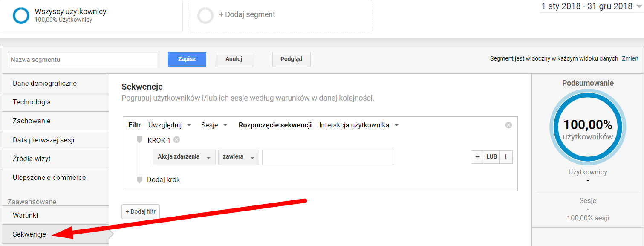Image resolution: width=644 pixels, height=246 pixels.
Task: Click the Dodaj segment placeholder circle
Action: coord(205,15)
